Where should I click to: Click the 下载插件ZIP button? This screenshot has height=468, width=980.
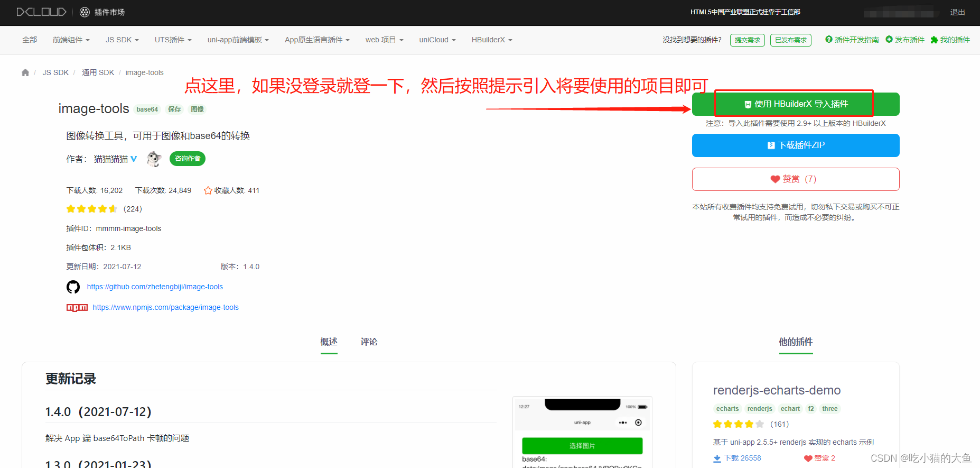click(796, 145)
